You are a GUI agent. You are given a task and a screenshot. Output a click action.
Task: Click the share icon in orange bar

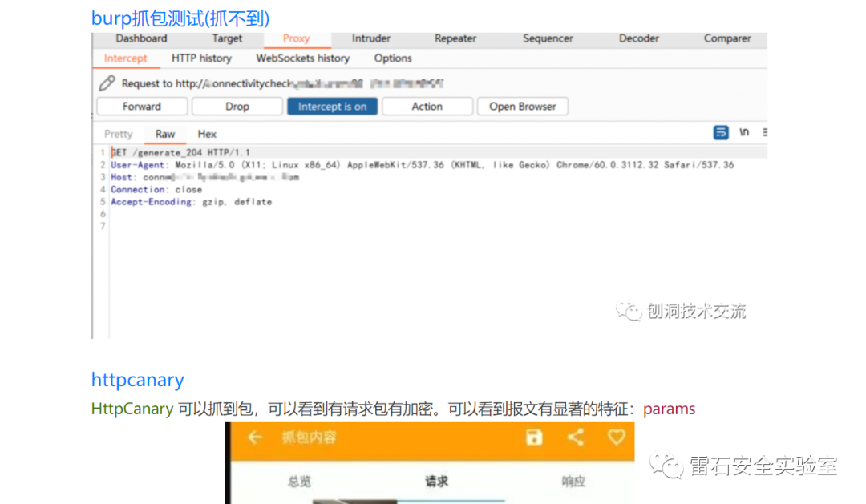point(576,437)
